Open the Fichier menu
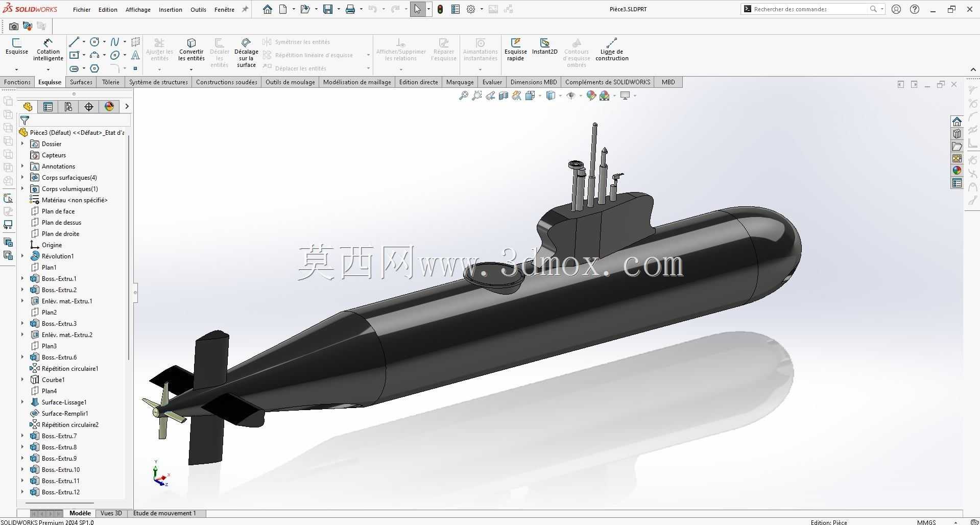This screenshot has width=980, height=525. pos(82,9)
